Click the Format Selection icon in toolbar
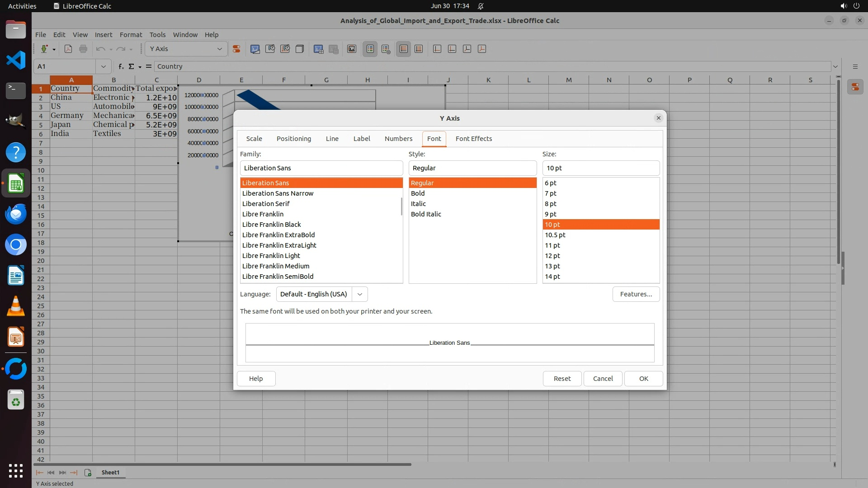The height and width of the screenshot is (488, 868). tap(236, 49)
